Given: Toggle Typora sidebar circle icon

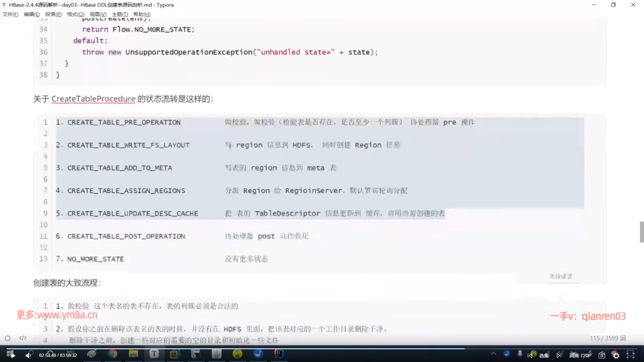Looking at the screenshot, I should tap(8, 338).
